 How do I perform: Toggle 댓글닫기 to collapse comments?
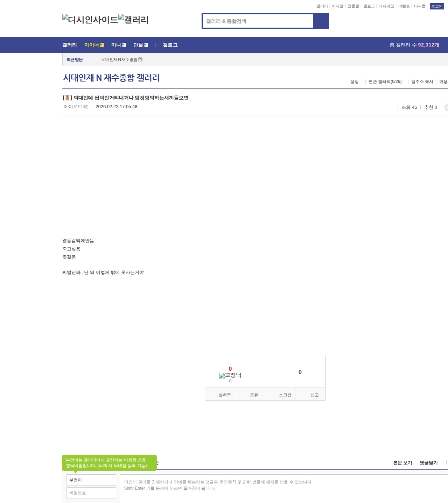429,463
